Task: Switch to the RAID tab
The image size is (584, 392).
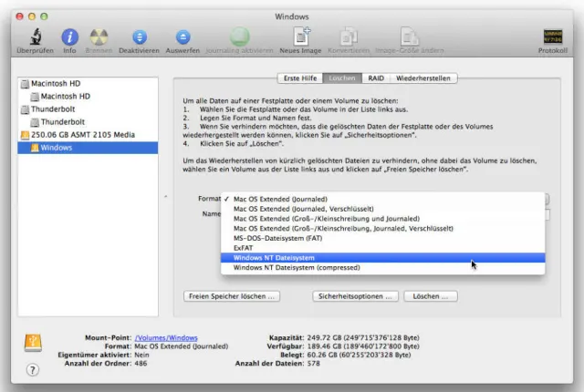Action: (376, 78)
